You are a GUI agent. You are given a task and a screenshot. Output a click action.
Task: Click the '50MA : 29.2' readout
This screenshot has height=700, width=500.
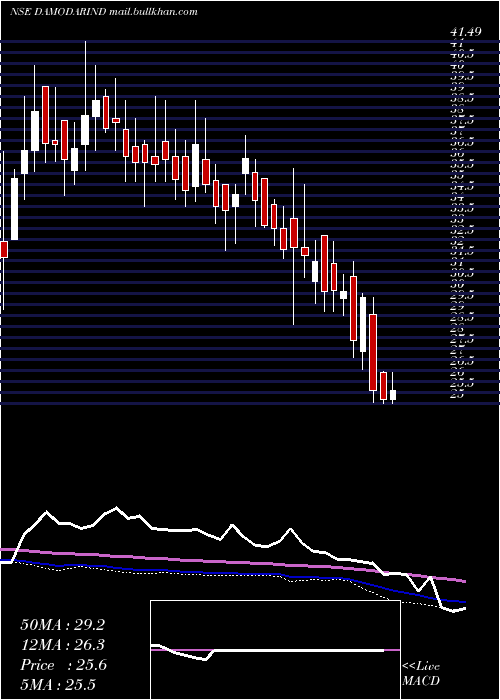(62, 625)
